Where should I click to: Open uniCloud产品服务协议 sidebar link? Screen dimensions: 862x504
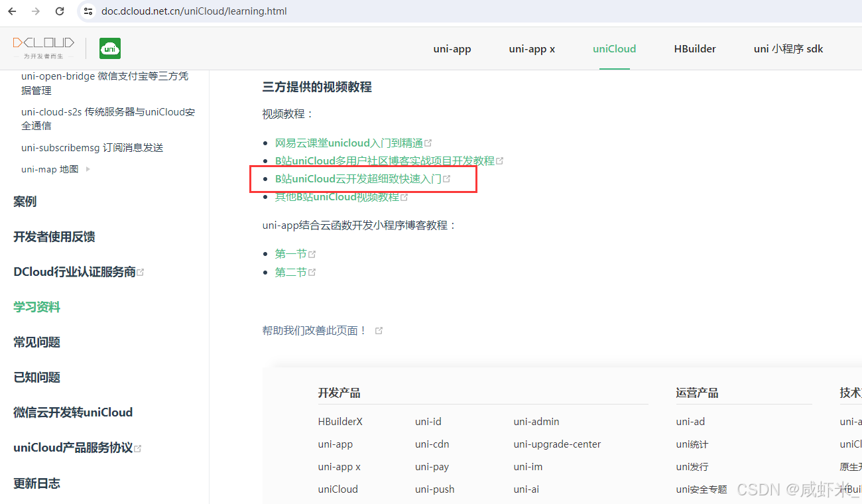pyautogui.click(x=73, y=448)
